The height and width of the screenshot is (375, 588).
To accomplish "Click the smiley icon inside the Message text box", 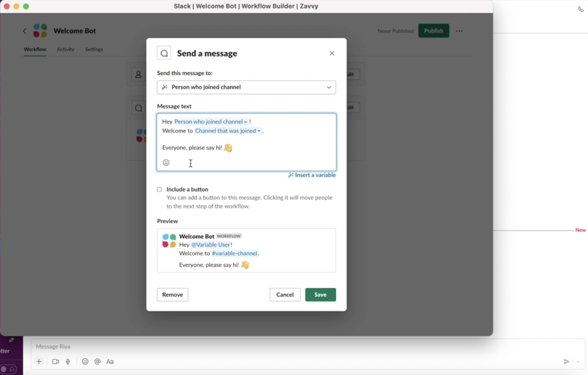I will coord(166,162).
